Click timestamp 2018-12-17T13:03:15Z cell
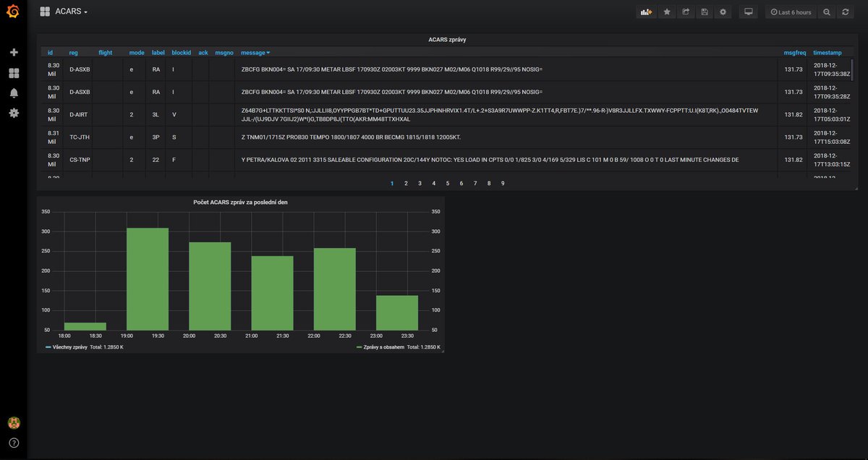This screenshot has height=460, width=868. pyautogui.click(x=829, y=159)
